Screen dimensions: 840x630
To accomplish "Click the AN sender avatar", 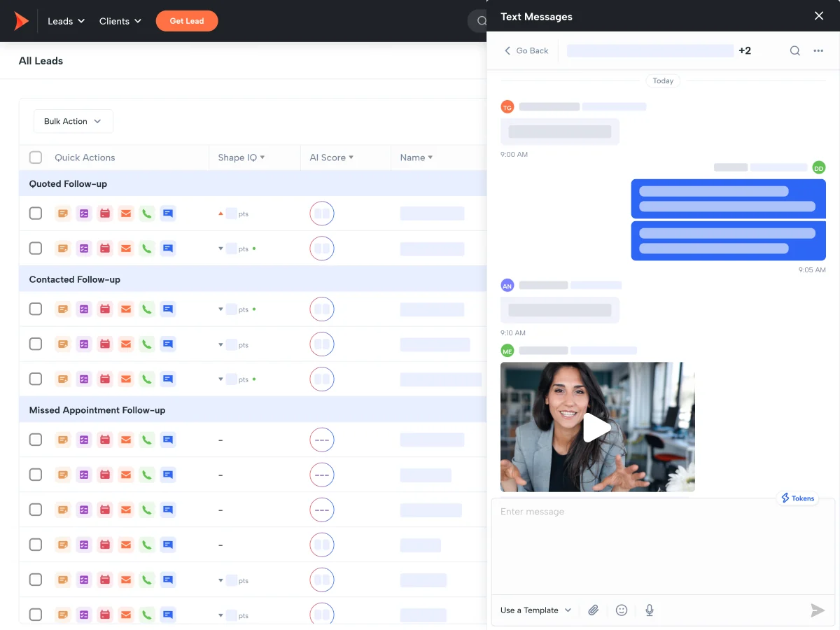I will point(507,286).
